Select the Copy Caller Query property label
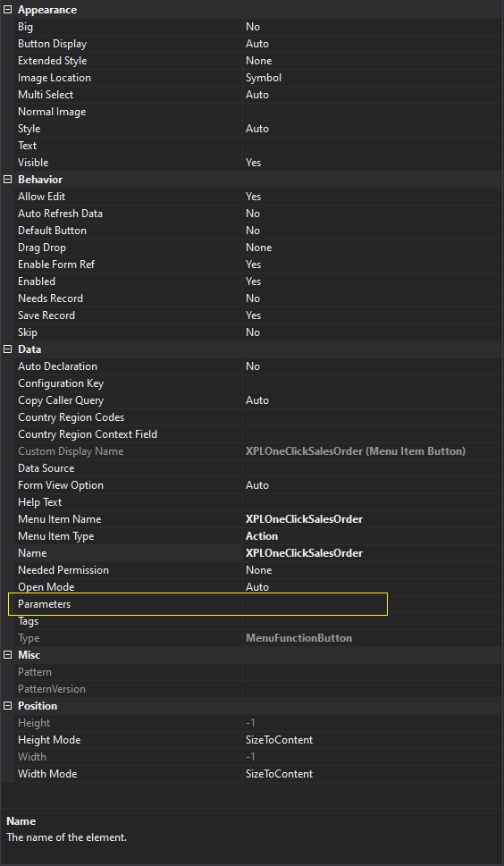 coord(61,400)
